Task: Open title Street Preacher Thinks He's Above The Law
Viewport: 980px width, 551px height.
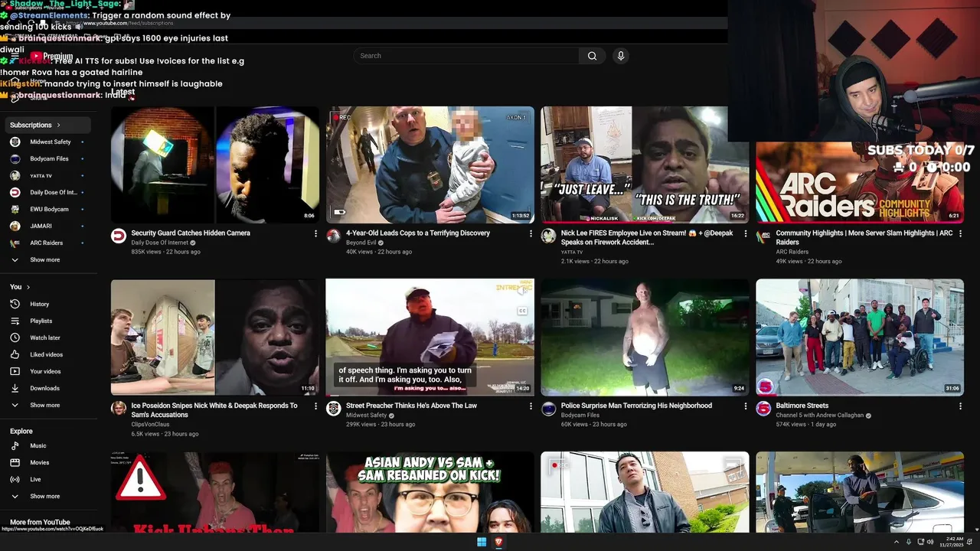Action: (411, 406)
